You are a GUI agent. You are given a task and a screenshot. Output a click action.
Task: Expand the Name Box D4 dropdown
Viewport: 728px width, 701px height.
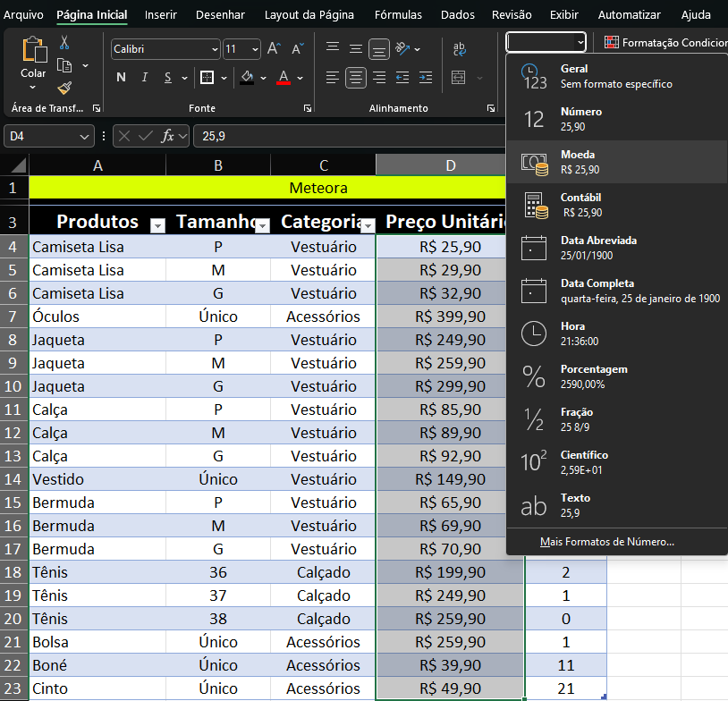click(x=84, y=136)
